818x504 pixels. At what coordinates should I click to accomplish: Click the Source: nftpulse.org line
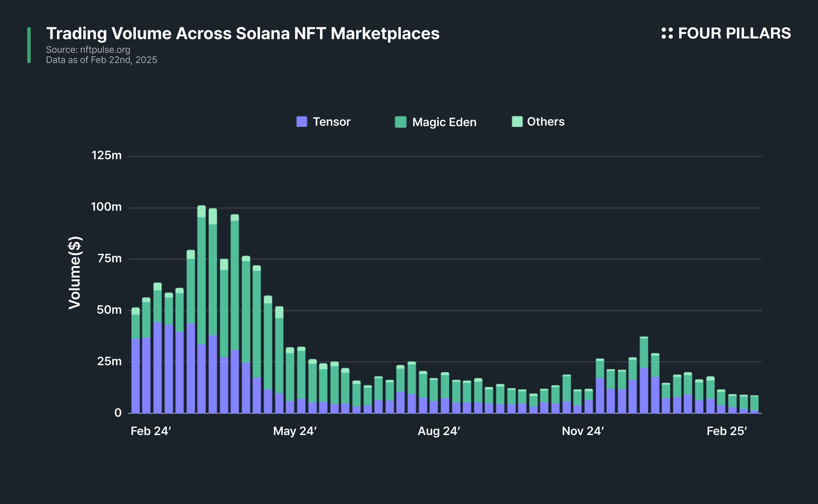[x=88, y=50]
